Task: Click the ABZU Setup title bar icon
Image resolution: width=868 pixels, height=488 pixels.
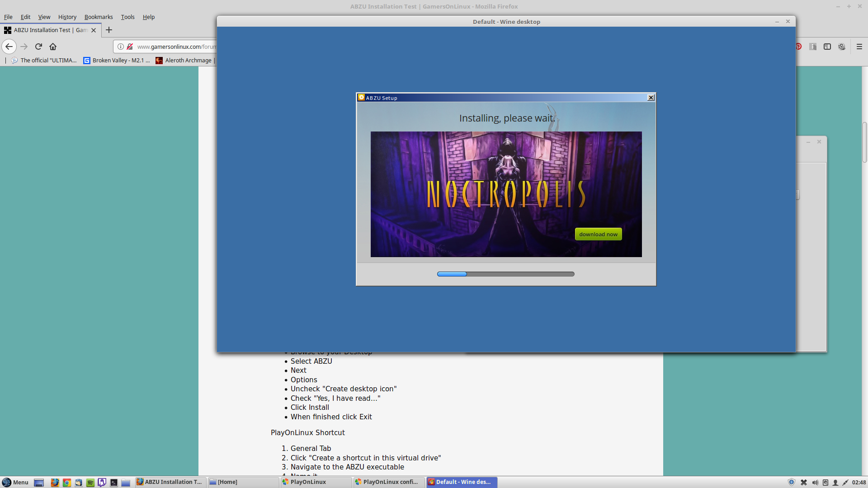Action: 361,98
